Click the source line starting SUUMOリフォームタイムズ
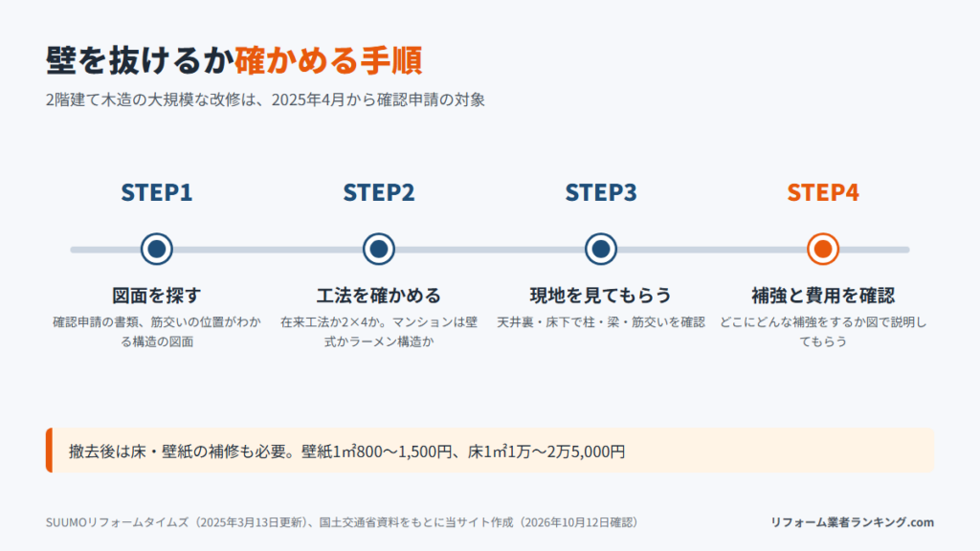 (x=343, y=522)
